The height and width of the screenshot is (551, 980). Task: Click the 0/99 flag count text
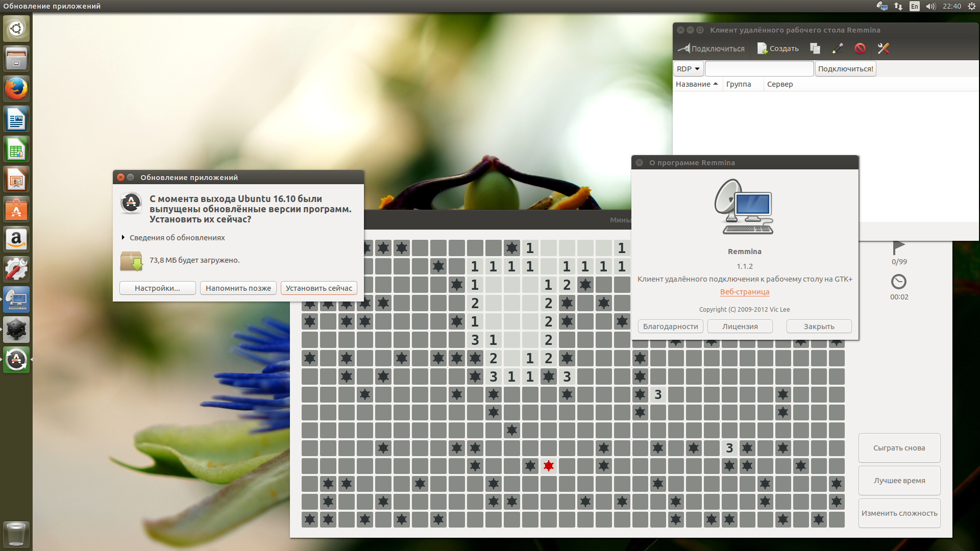(899, 262)
